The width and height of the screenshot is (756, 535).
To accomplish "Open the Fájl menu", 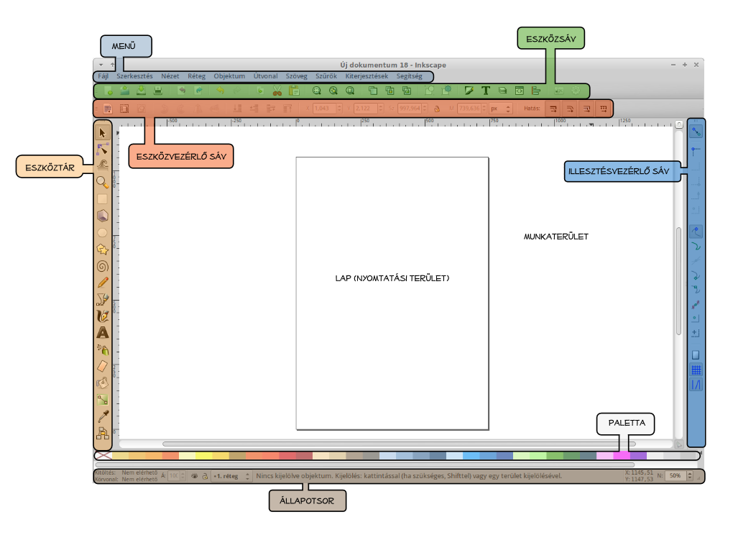I will (103, 76).
